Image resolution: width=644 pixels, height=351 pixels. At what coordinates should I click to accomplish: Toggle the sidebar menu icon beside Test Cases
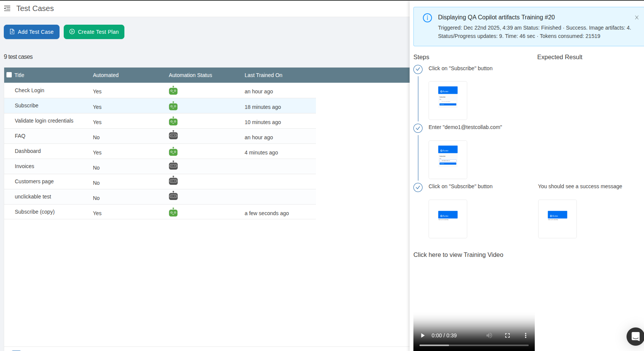click(7, 8)
